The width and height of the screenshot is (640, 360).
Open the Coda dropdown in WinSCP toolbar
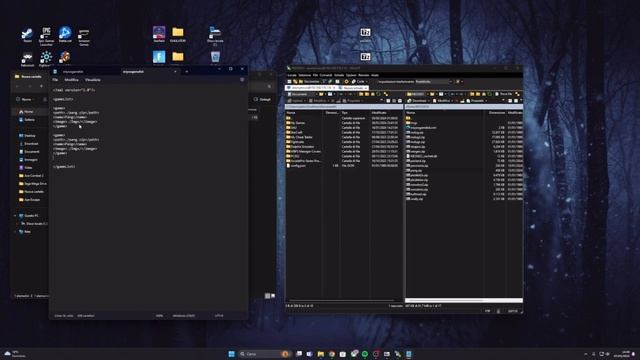pyautogui.click(x=359, y=82)
